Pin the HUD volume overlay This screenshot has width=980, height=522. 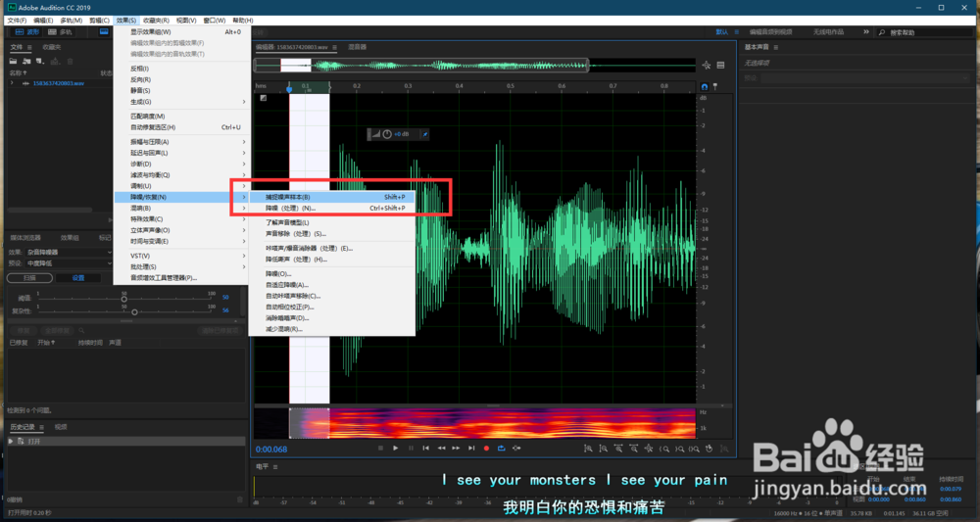point(424,134)
